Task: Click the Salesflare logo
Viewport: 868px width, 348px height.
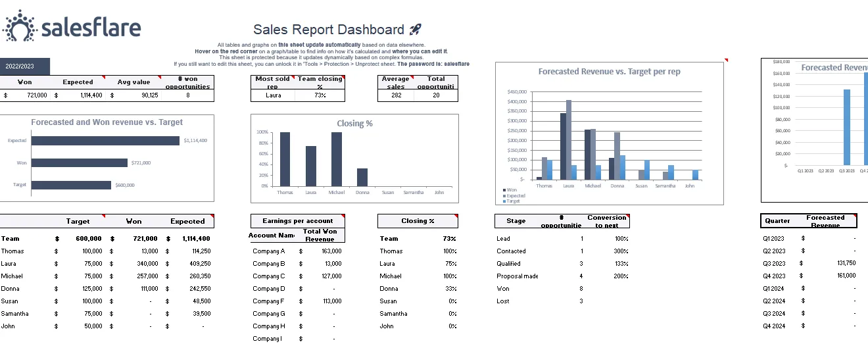Action: tap(72, 27)
